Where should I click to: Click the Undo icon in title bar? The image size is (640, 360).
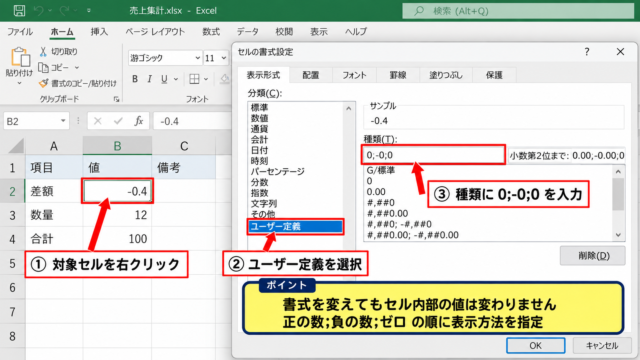[x=39, y=11]
